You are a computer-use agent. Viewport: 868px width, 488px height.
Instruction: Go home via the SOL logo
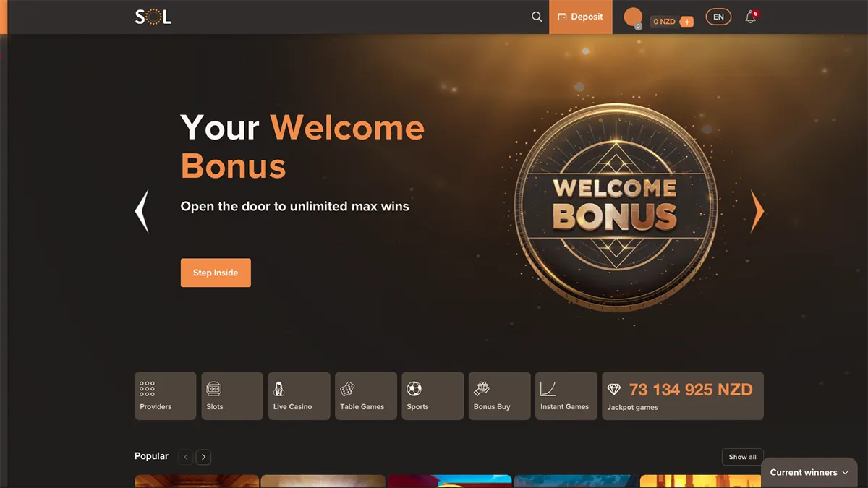point(153,17)
